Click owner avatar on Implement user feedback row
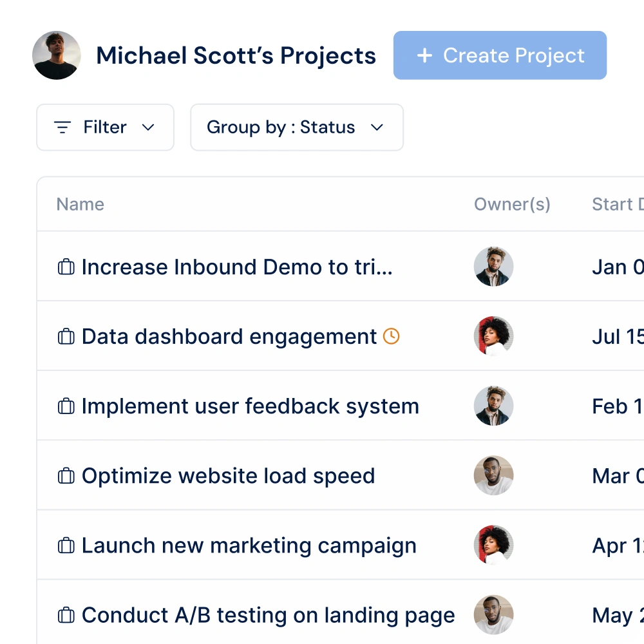The height and width of the screenshot is (644, 644). pyautogui.click(x=493, y=406)
